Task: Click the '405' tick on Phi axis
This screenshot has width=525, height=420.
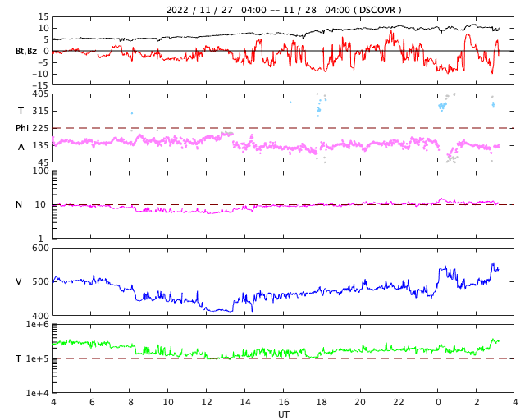Action: tap(40, 94)
